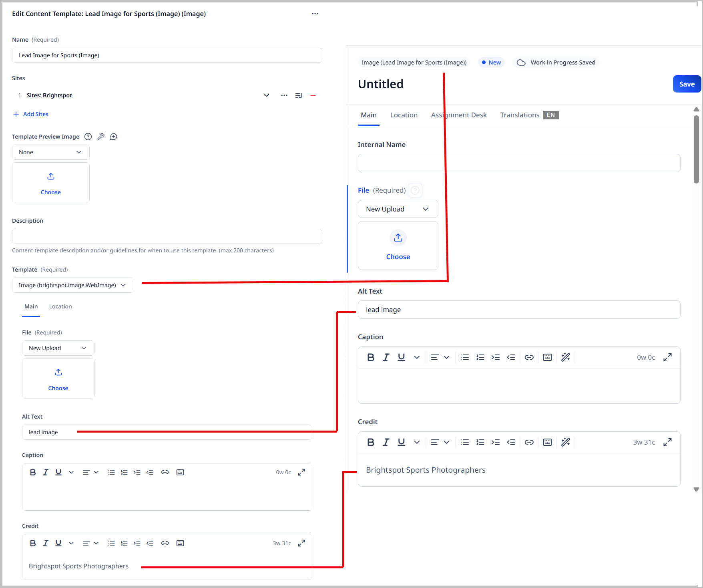
Task: Open the Image (brightspot.image.WebImage) template dropdown
Action: (73, 285)
